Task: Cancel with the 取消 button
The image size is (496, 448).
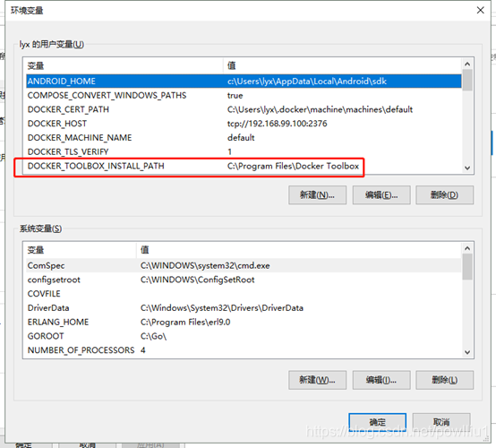Action: (x=441, y=422)
